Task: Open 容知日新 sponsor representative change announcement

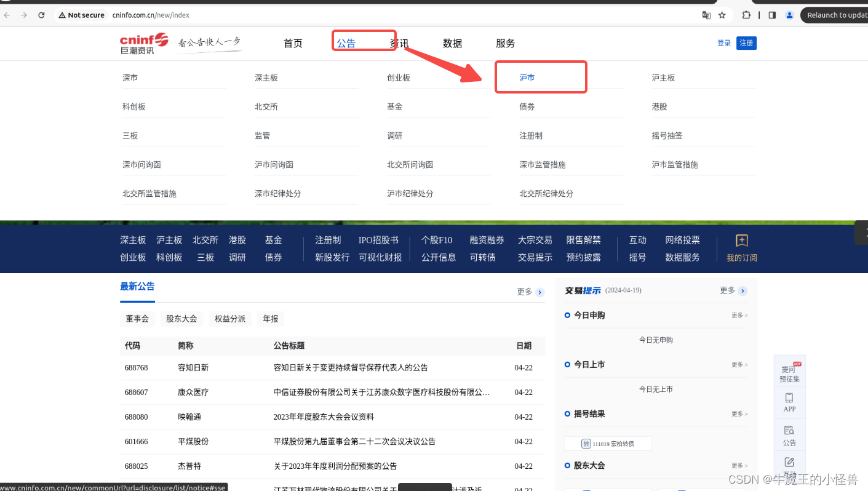Action: (351, 367)
